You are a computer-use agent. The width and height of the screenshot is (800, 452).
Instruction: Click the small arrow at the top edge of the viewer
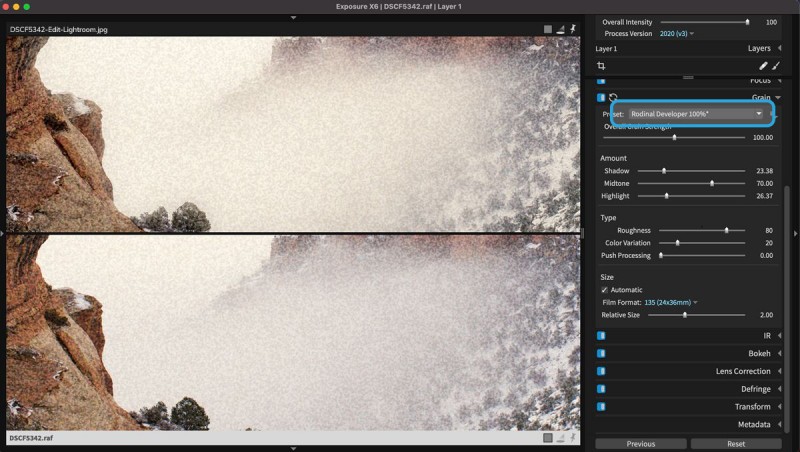coord(293,18)
